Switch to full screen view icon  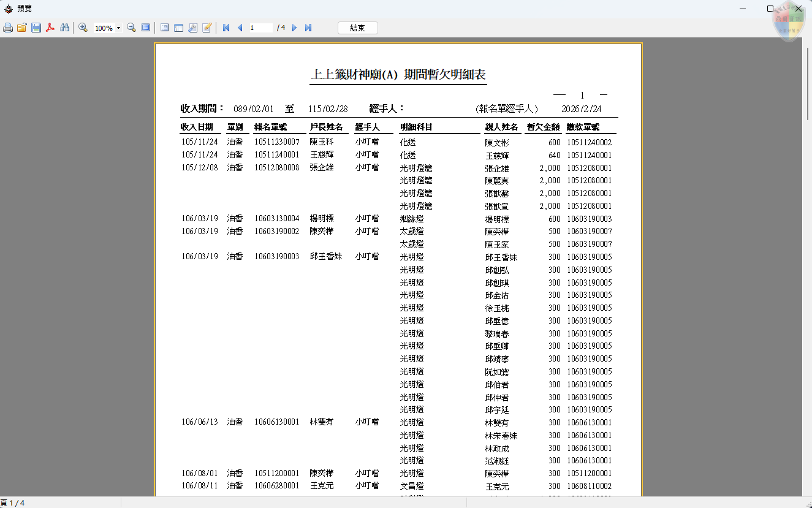click(x=145, y=28)
